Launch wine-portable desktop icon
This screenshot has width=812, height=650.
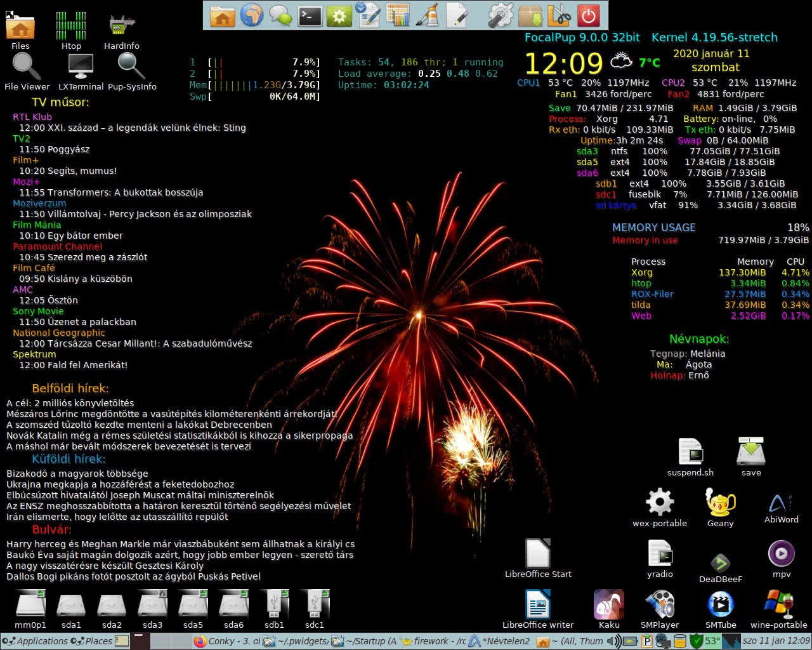[x=779, y=609]
